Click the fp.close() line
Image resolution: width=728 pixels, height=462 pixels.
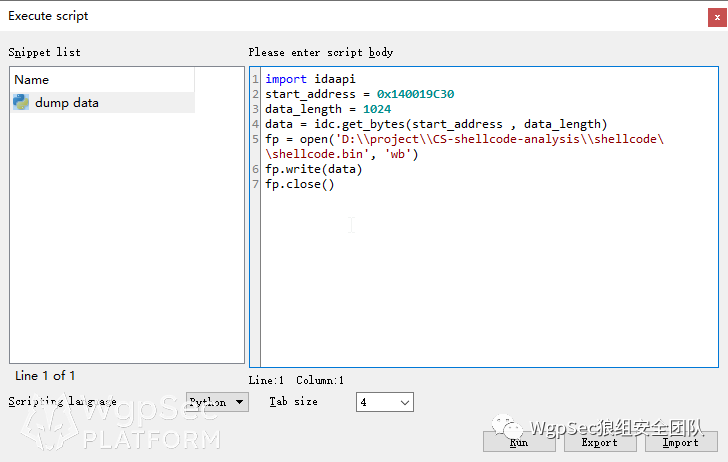[299, 184]
